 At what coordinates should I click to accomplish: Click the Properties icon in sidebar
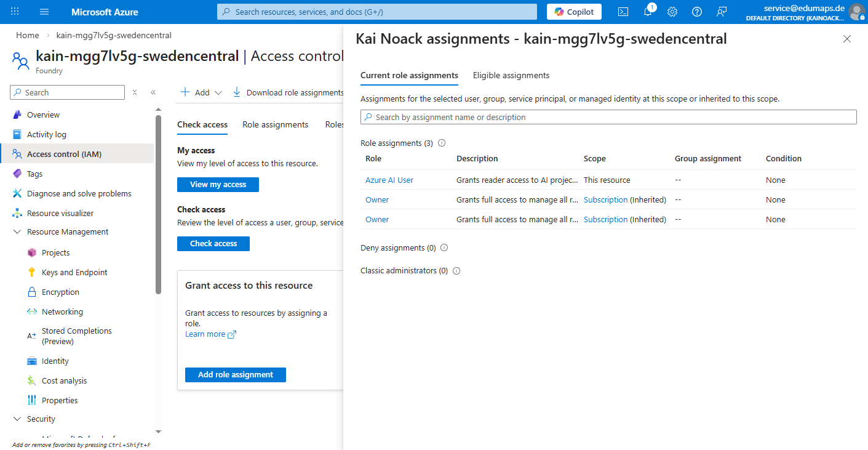pos(32,400)
